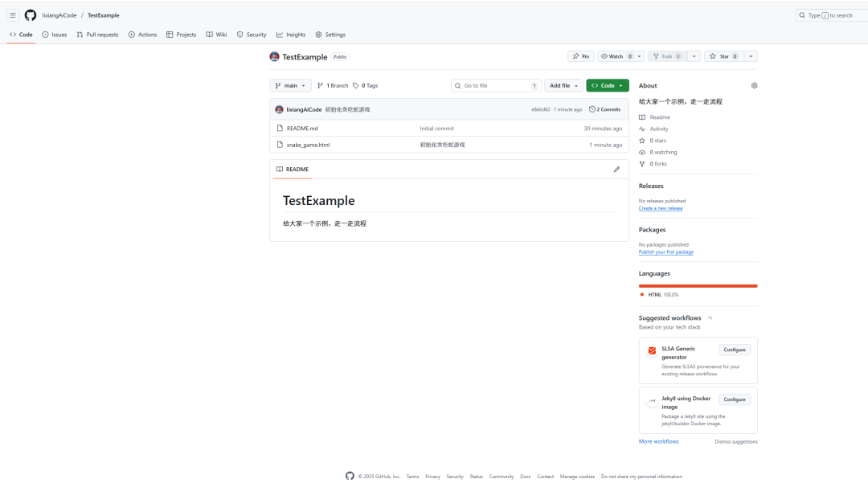
Task: Open About settings gear icon
Action: pos(754,85)
